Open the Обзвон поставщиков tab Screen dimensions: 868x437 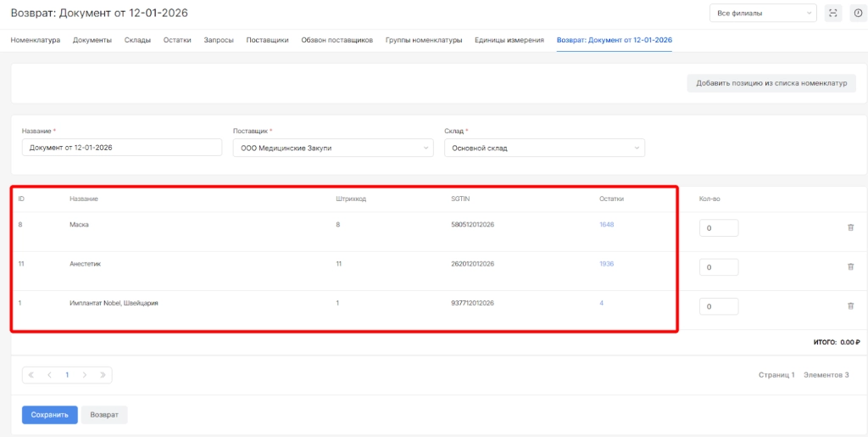point(337,40)
